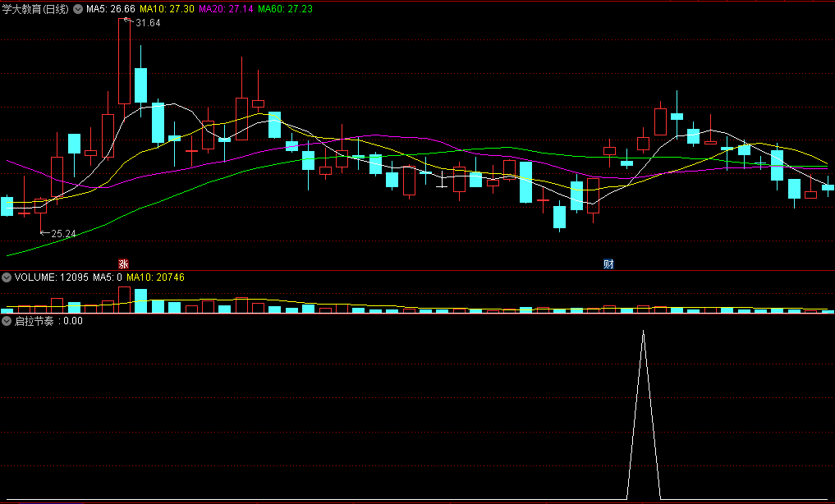Click the 31.64 high price label
Image resolution: width=835 pixels, height=504 pixels.
148,23
